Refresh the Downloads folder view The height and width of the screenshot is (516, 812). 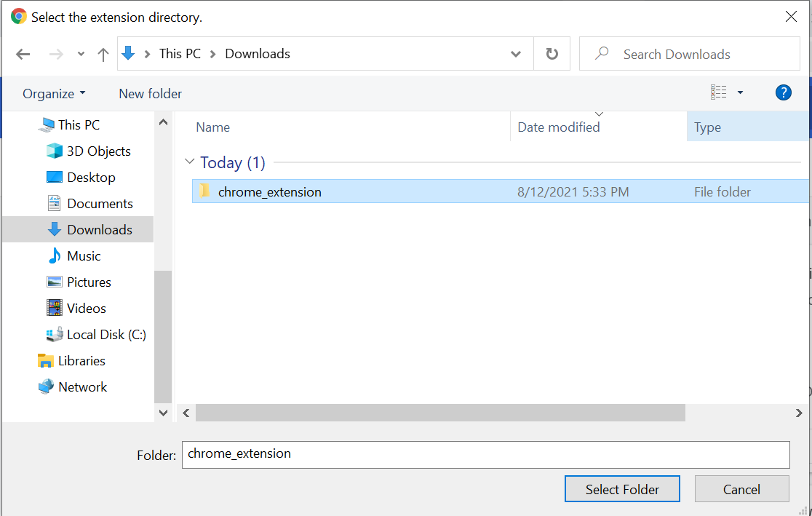point(552,53)
